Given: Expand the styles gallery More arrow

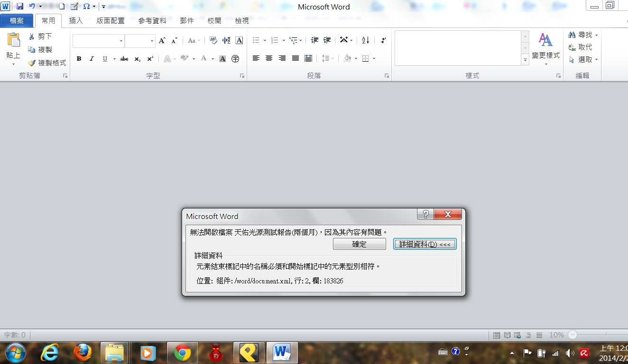Looking at the screenshot, I should coord(525,61).
